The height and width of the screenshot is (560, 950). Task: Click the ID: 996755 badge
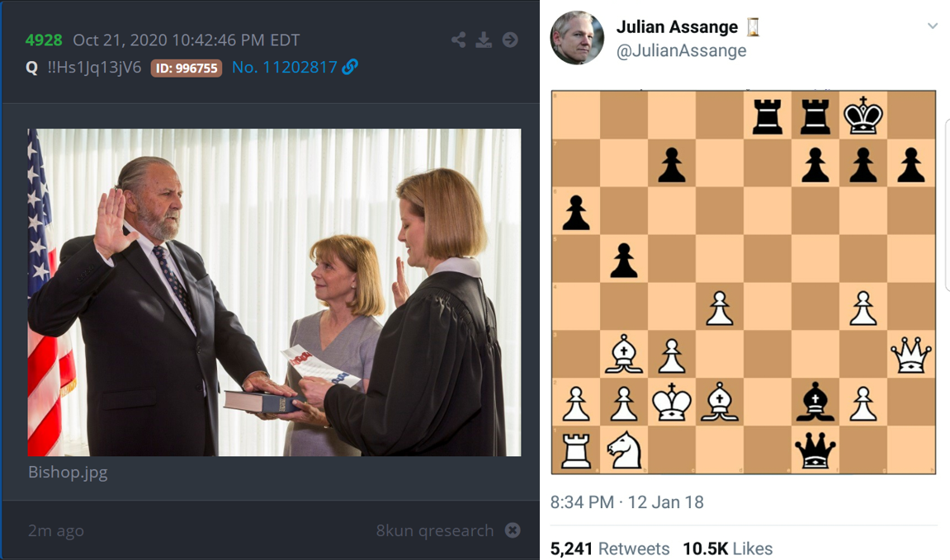point(187,68)
